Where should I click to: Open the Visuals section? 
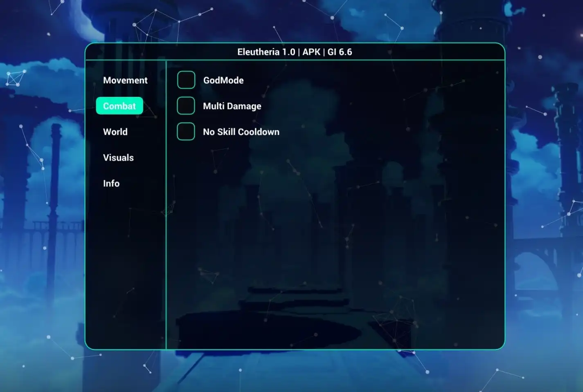tap(118, 157)
